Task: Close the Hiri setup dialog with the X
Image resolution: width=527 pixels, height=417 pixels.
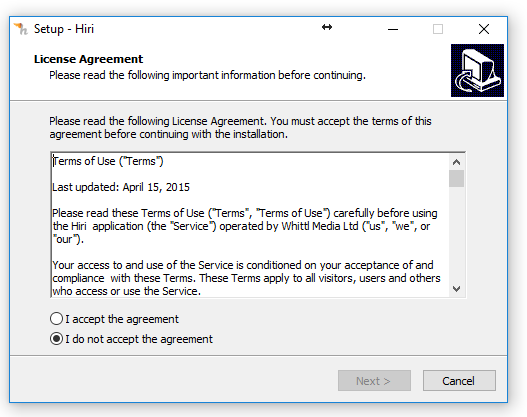Action: 484,29
